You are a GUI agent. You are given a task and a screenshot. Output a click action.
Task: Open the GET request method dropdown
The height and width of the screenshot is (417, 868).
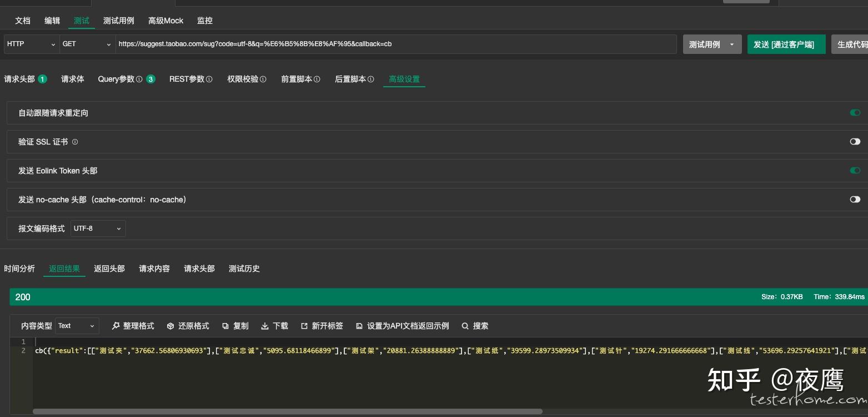(x=87, y=44)
